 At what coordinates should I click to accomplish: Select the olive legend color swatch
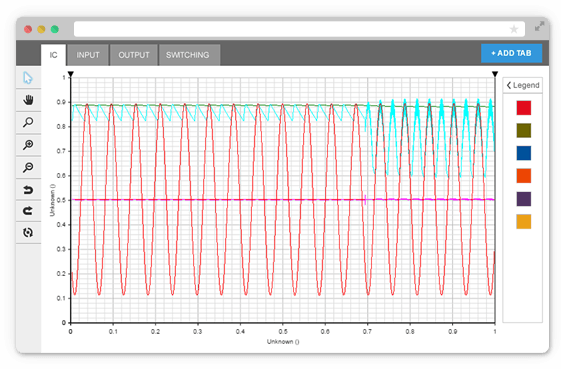click(x=523, y=131)
